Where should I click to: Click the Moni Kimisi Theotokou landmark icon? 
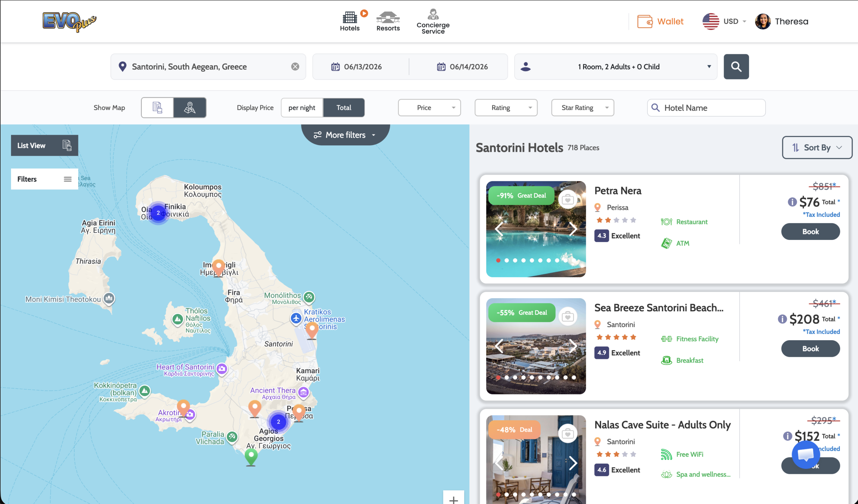[x=109, y=299]
